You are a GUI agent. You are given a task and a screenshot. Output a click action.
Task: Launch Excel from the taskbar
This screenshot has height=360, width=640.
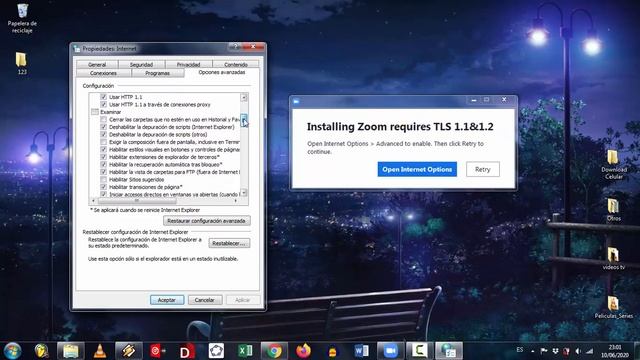(x=245, y=351)
